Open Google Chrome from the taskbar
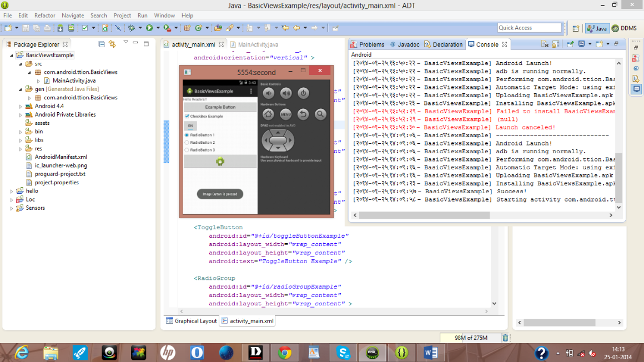Viewport: 644px width, 362px height. click(285, 353)
